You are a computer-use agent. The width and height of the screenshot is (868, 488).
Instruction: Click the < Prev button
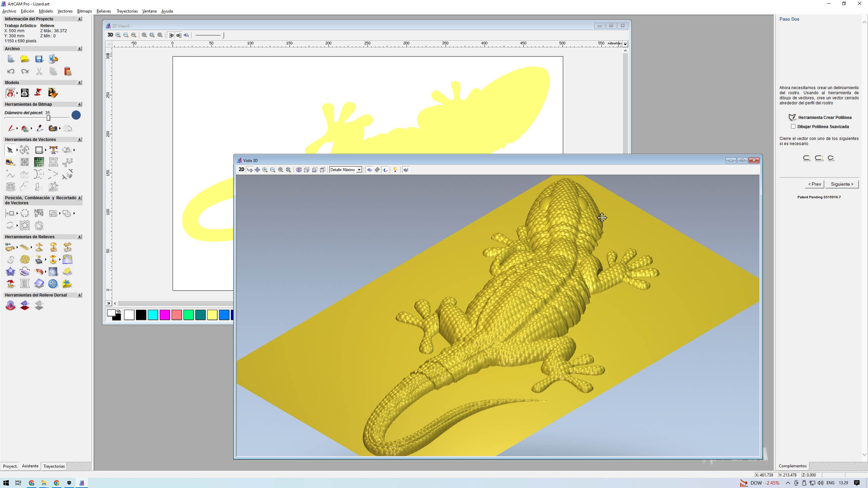pos(814,184)
